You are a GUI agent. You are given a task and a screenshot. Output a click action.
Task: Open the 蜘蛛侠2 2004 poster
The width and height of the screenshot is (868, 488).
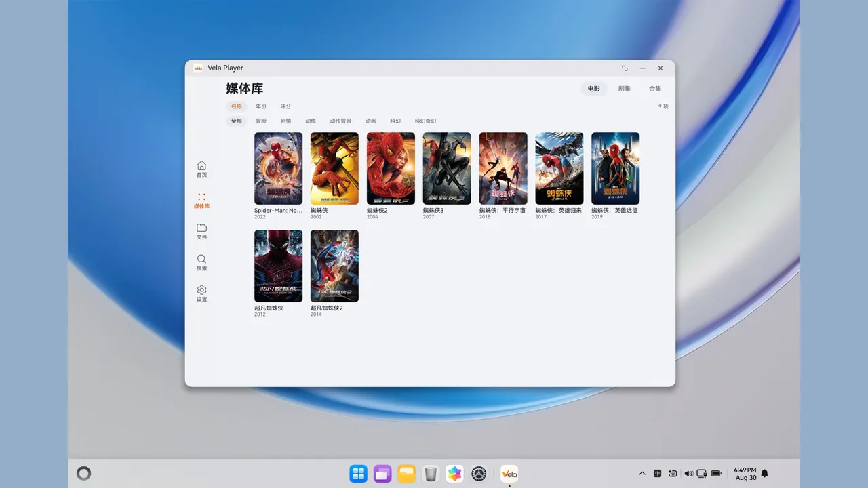coord(391,168)
